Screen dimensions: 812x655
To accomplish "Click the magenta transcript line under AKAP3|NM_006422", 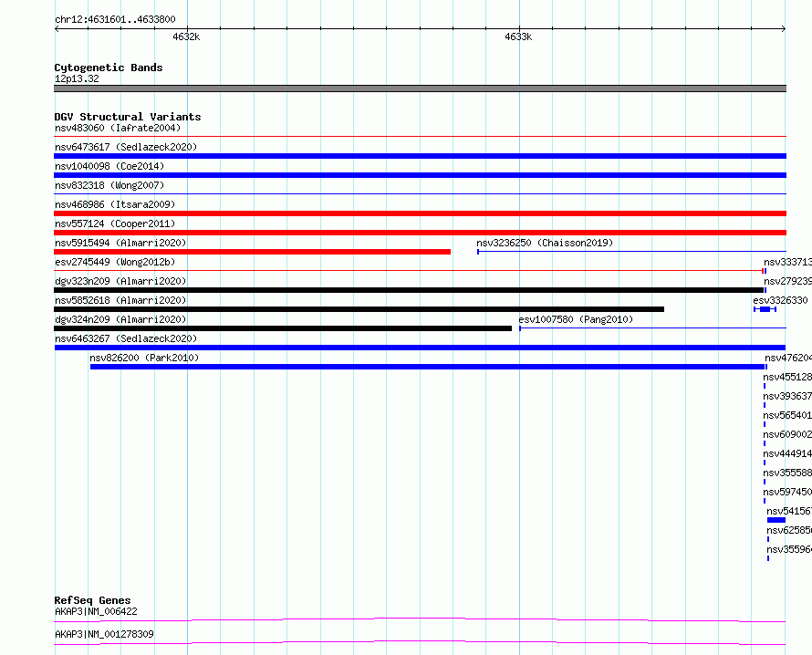I will (420, 619).
